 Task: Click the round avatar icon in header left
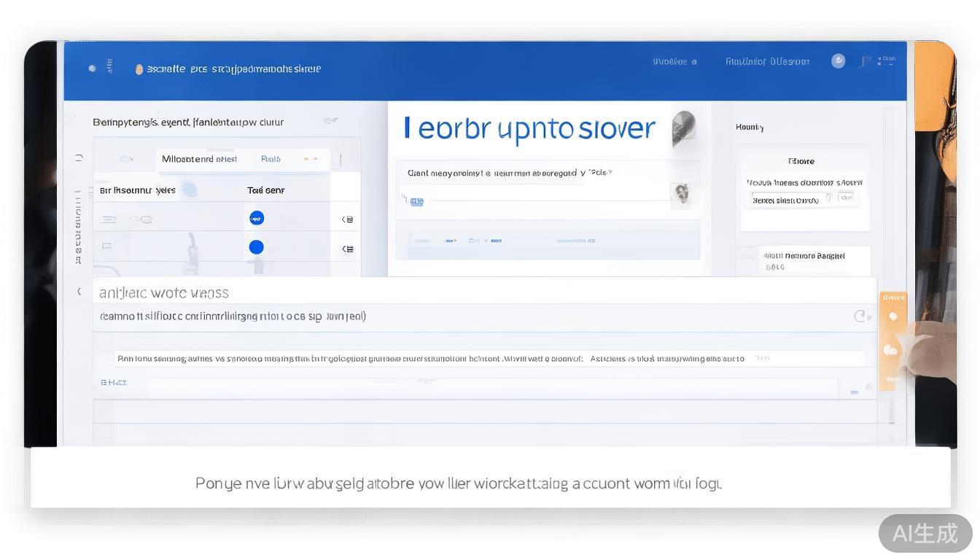tap(139, 69)
